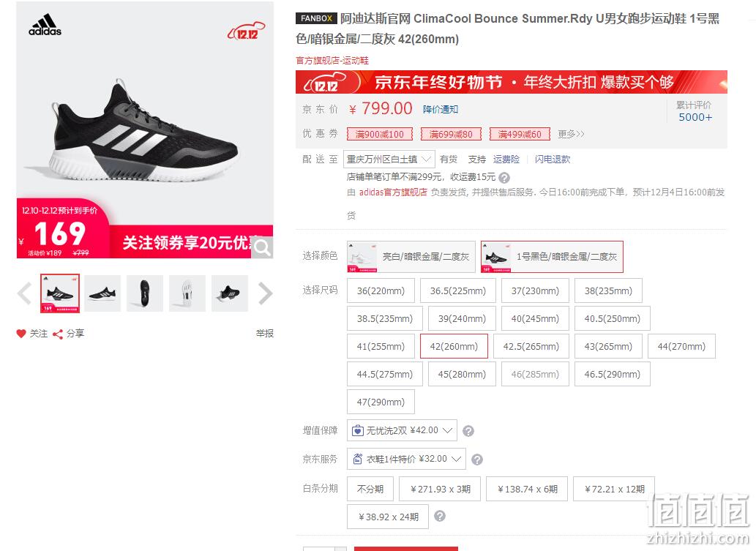The image size is (756, 551).
Task: Click the 降价通知 price alert link
Action: click(440, 110)
